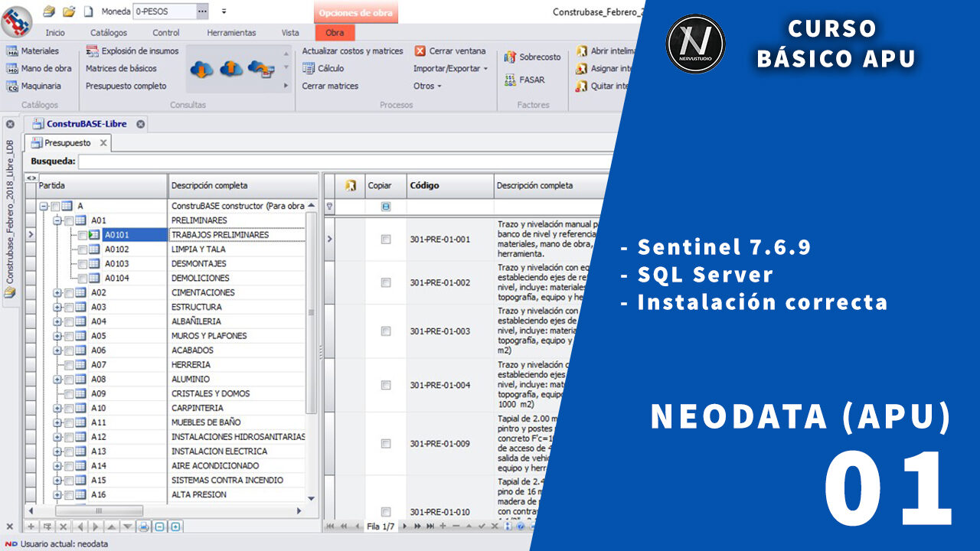Collapse the A01 PRELIMINARES node
Screen dimensions: 980x551
[x=57, y=220]
